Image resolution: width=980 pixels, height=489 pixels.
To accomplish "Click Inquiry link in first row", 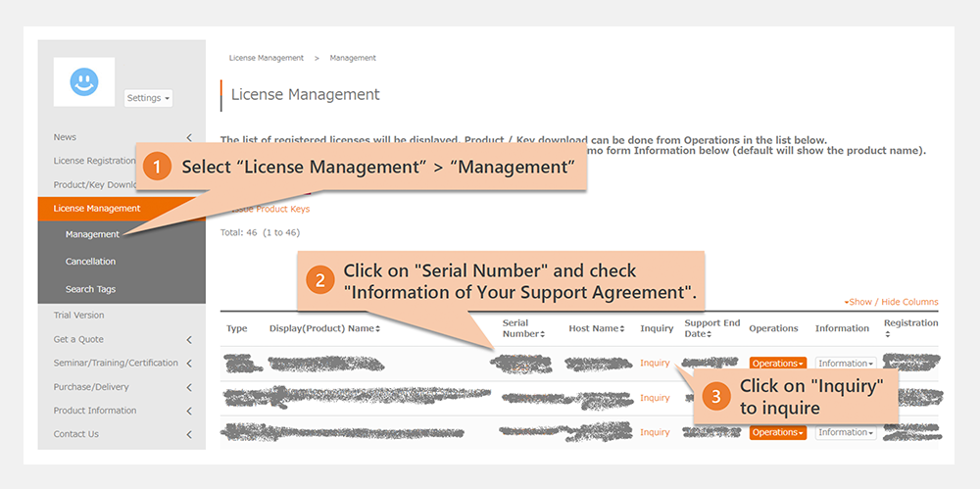I will (x=655, y=364).
